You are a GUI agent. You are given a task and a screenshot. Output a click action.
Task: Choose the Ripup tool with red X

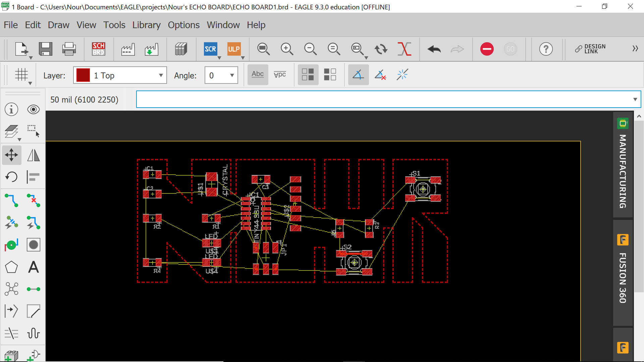(34, 200)
